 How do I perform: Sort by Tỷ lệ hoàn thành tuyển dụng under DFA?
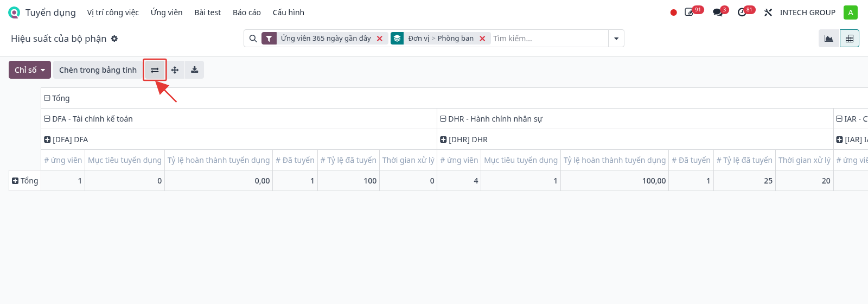pyautogui.click(x=219, y=160)
